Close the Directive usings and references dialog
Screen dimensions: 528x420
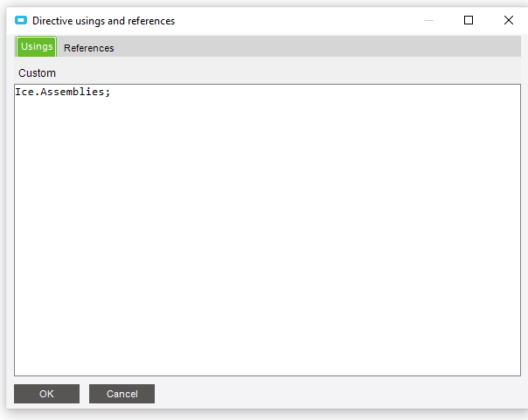point(509,20)
